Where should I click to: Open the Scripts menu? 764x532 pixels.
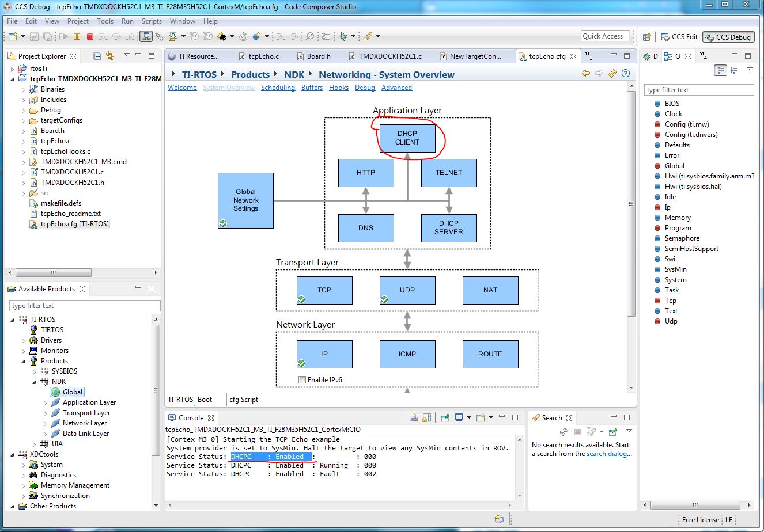[x=152, y=21]
